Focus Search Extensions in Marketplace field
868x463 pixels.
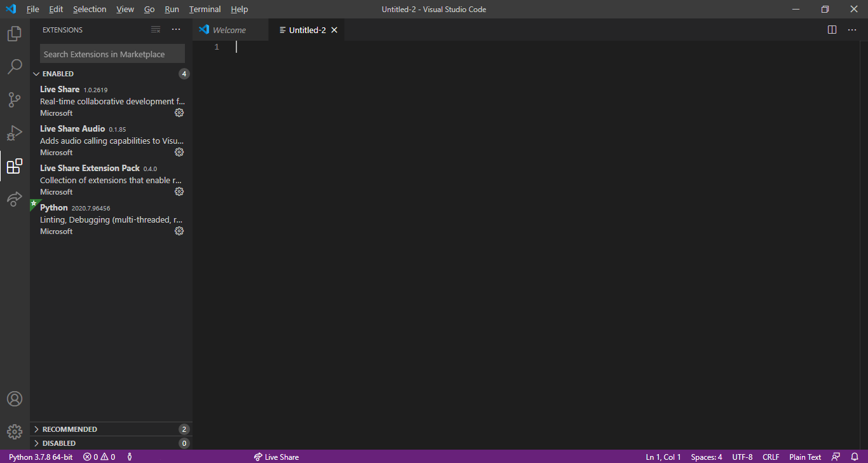coord(112,54)
